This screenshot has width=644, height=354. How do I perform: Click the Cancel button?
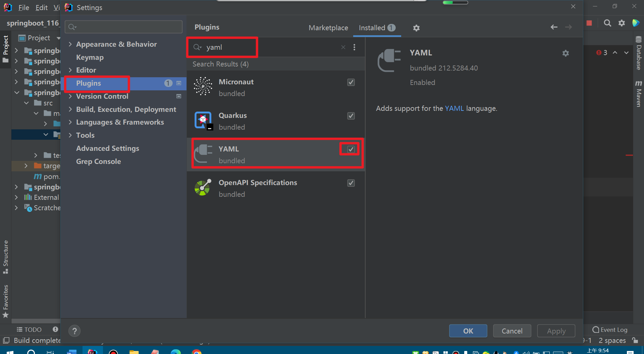click(x=512, y=331)
